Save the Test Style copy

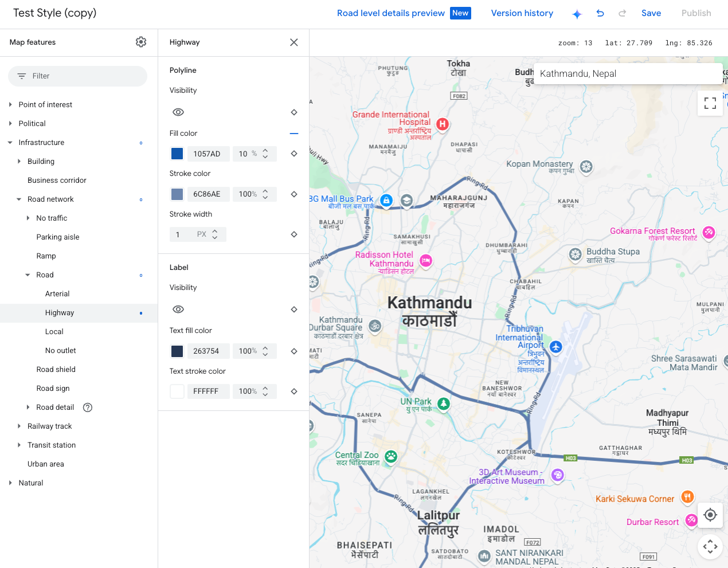[x=651, y=13]
